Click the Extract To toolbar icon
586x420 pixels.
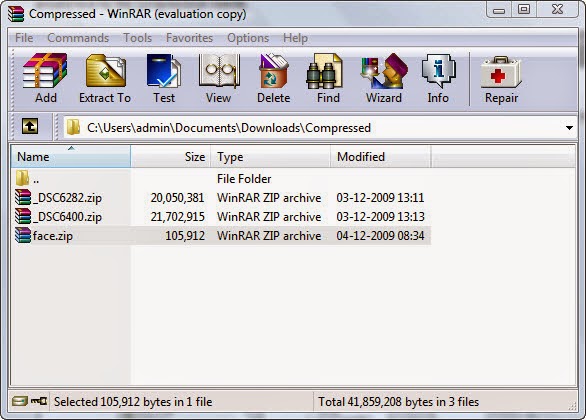pyautogui.click(x=106, y=71)
